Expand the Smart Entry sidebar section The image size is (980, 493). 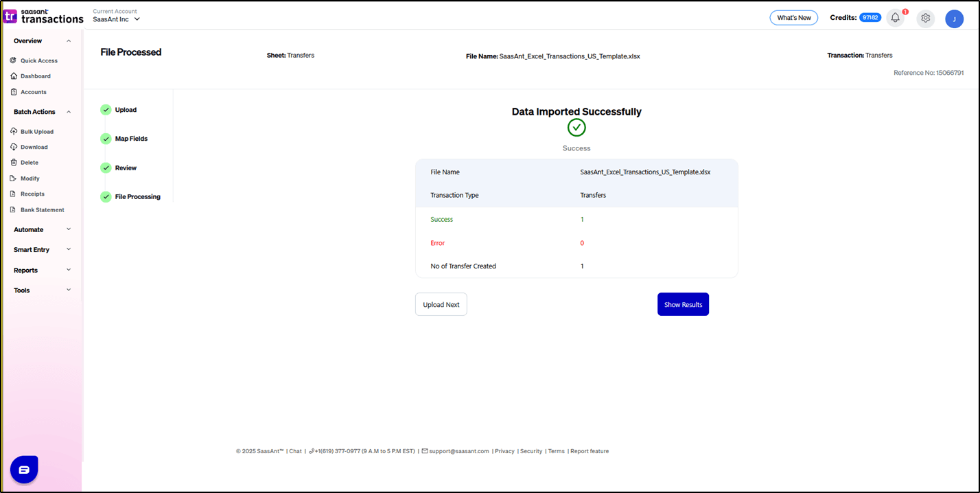pyautogui.click(x=42, y=250)
